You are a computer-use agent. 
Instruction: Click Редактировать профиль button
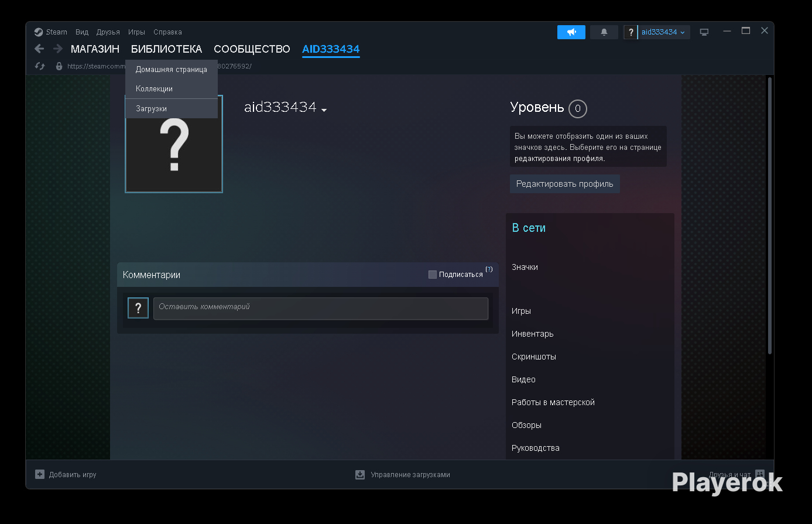(565, 184)
